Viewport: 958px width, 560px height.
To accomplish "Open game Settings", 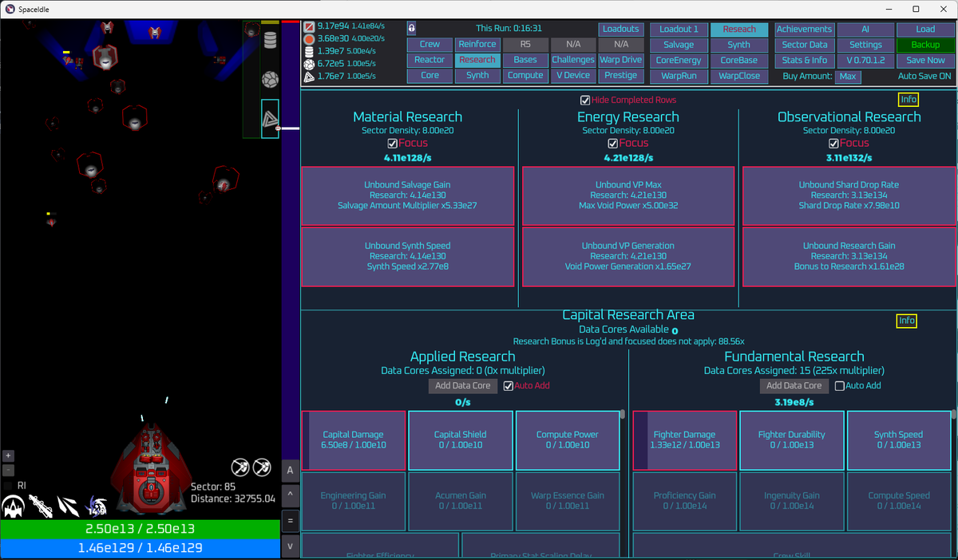I will [865, 45].
